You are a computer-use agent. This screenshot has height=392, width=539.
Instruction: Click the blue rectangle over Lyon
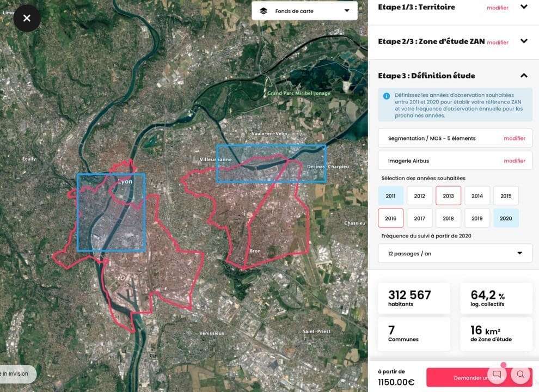point(111,212)
